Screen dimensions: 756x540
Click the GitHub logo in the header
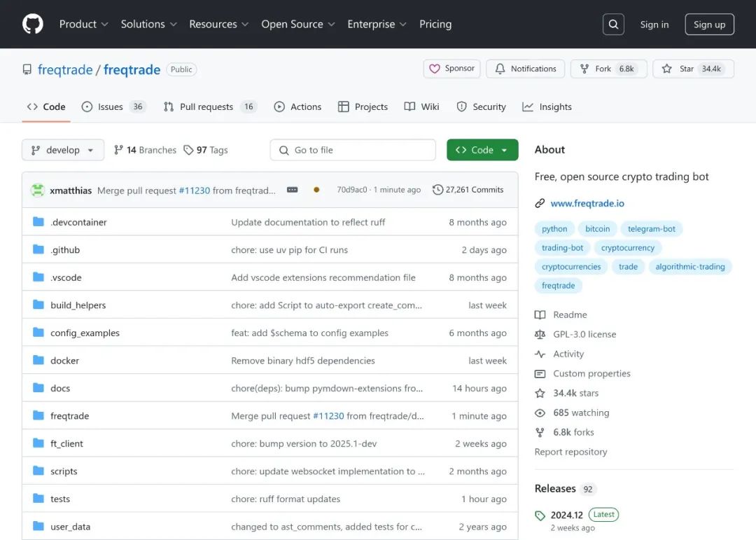pyautogui.click(x=33, y=24)
